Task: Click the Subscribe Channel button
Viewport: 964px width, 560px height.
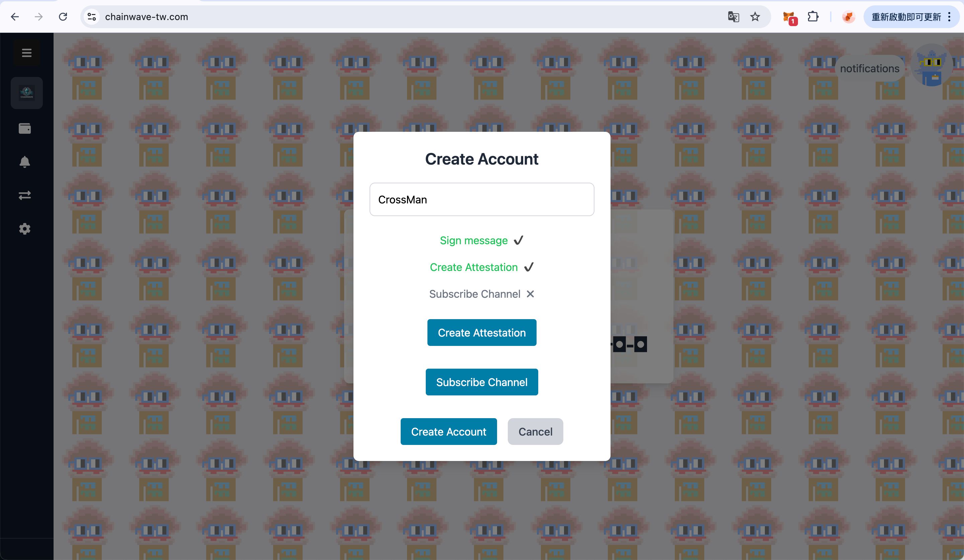Action: pos(482,382)
